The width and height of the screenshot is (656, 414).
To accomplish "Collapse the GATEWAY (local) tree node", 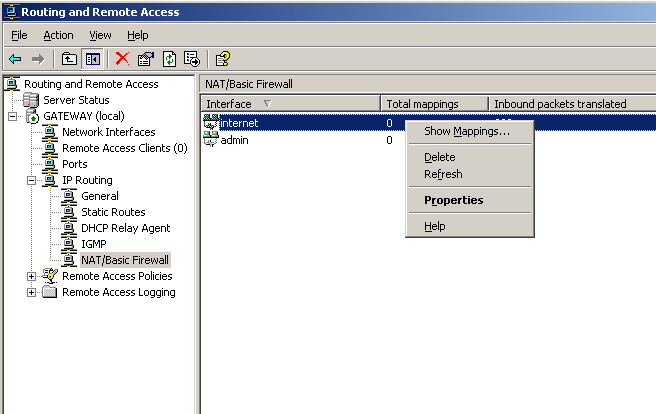I will click(13, 116).
